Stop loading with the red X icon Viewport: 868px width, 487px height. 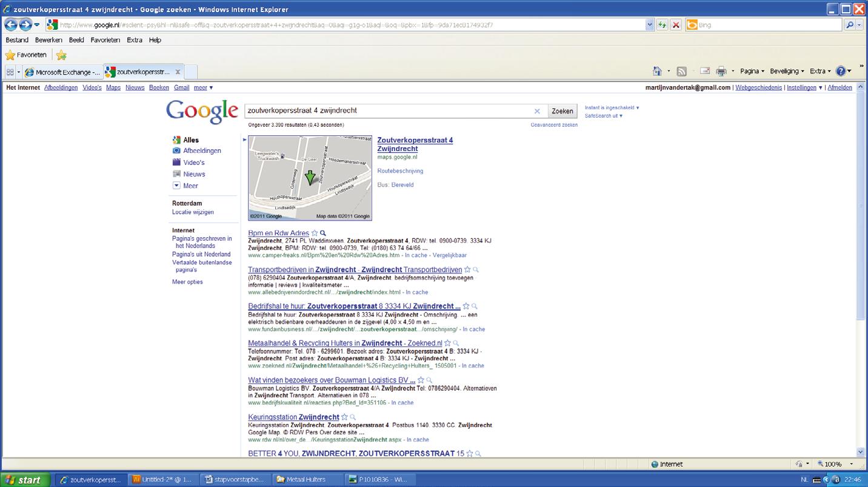[676, 25]
